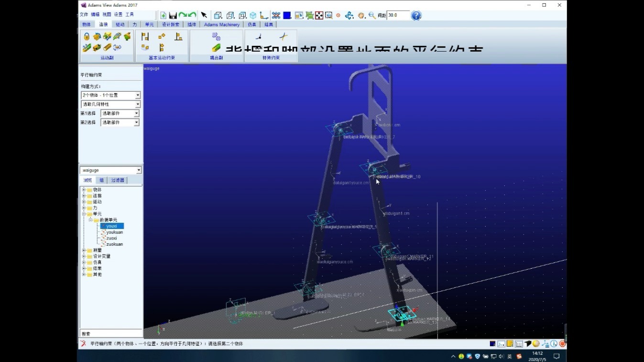Switch to the 驱动 ribbon tab
The height and width of the screenshot is (362, 644).
tap(120, 24)
